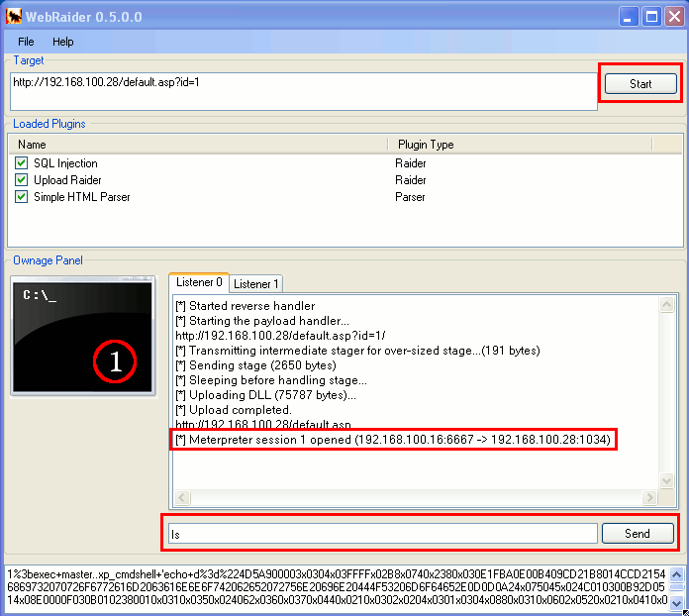This screenshot has width=689, height=616.
Task: Click the WebRaider title bar app icon
Action: (x=14, y=16)
